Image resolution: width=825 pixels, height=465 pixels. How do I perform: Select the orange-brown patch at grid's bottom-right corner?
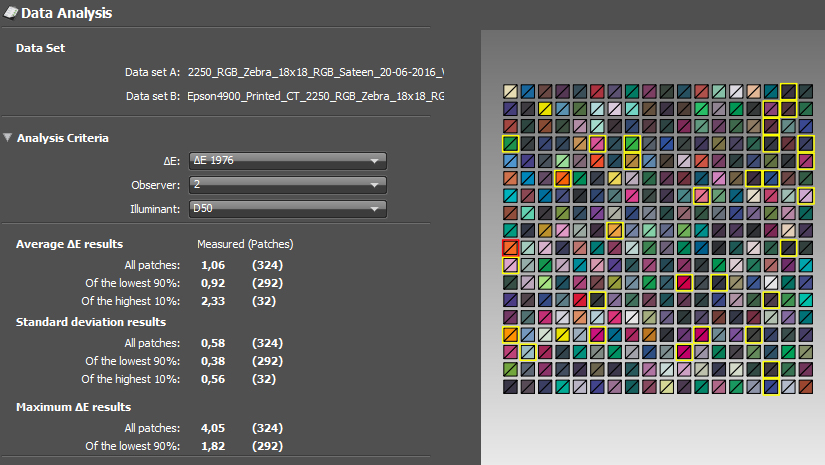(806, 387)
